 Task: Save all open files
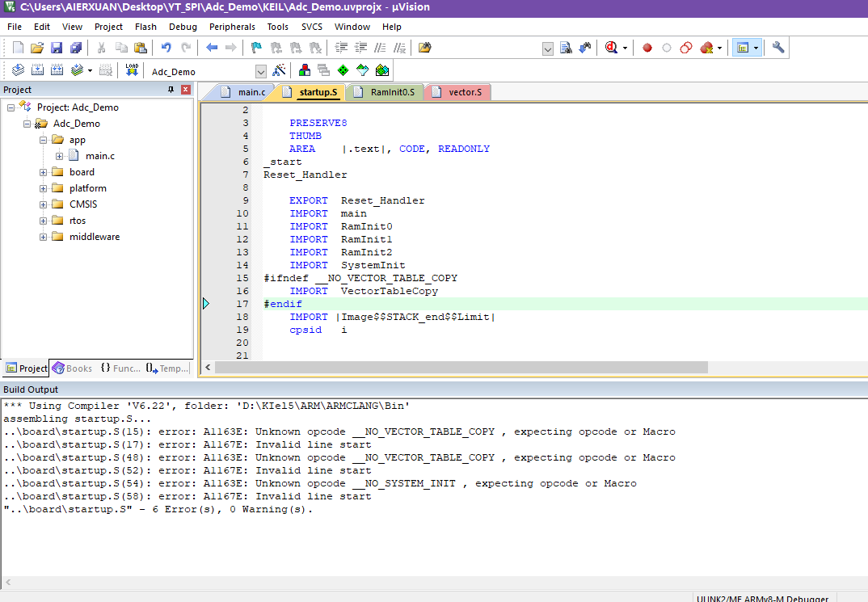click(76, 48)
